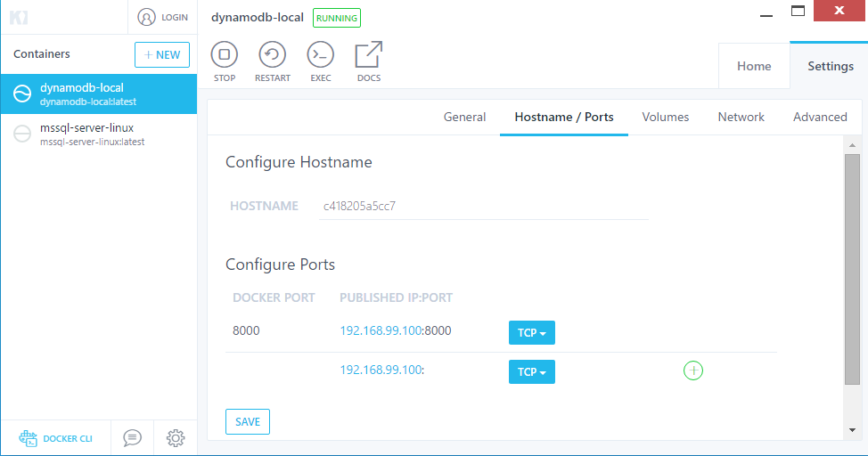Open the Network settings tab
This screenshot has width=868, height=456.
point(741,117)
